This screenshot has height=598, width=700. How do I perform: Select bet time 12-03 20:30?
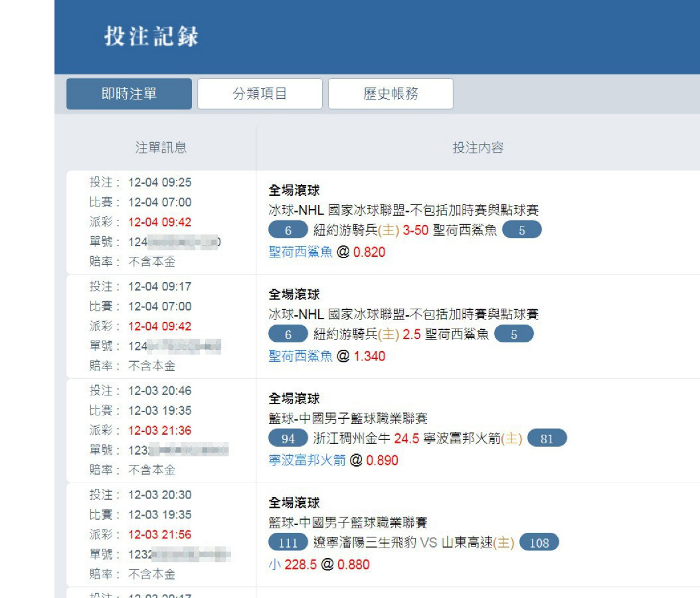click(160, 495)
